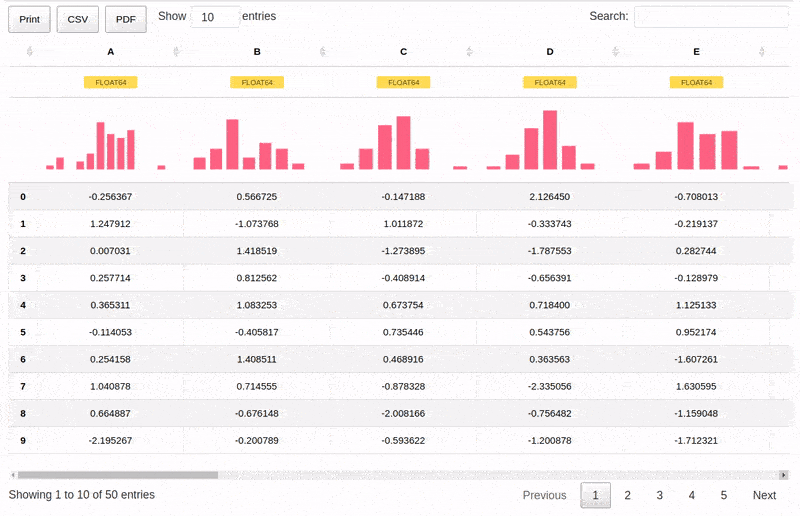Select cell value 1.418519
800x516 pixels.
(257, 251)
